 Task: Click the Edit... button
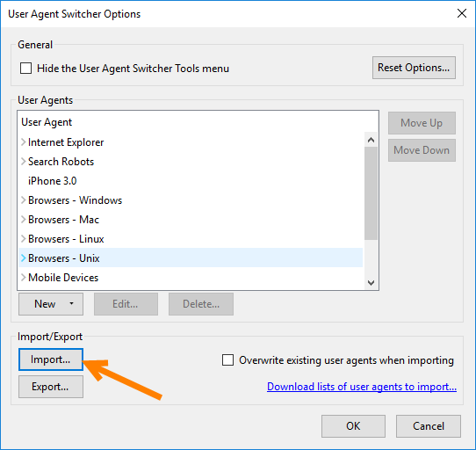click(x=126, y=304)
